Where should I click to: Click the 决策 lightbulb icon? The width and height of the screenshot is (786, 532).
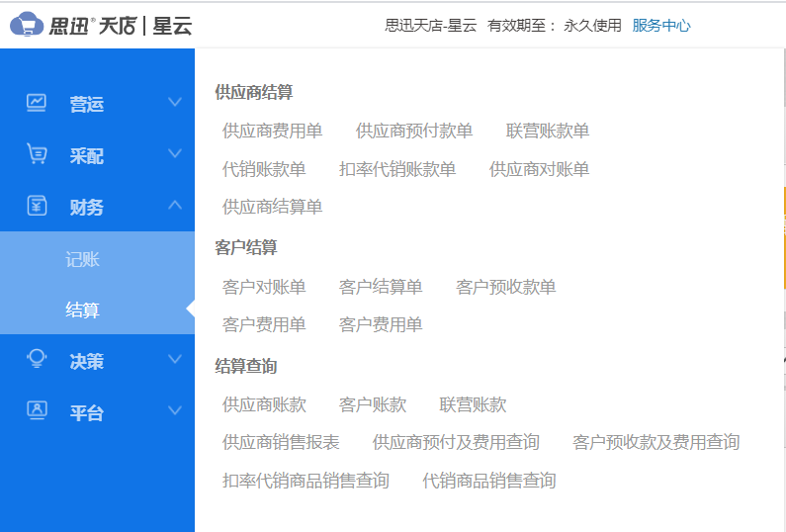pyautogui.click(x=37, y=359)
